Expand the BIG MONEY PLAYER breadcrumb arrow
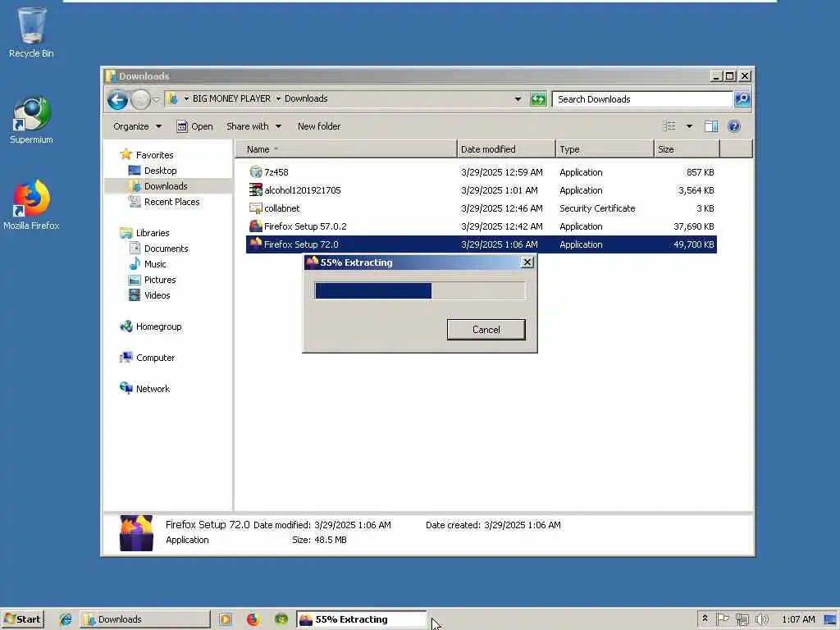Viewport: 840px width, 630px height. pos(278,98)
